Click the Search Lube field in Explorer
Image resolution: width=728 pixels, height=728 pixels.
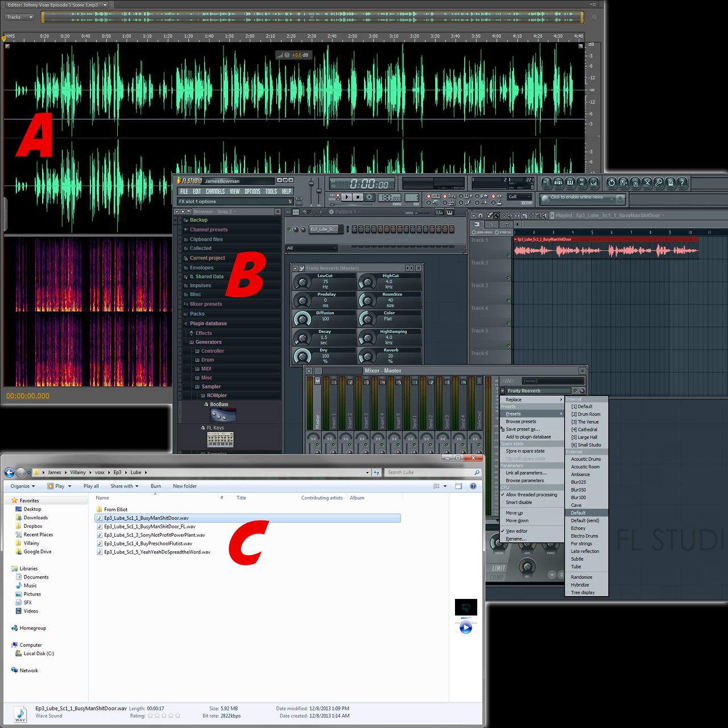[x=433, y=472]
